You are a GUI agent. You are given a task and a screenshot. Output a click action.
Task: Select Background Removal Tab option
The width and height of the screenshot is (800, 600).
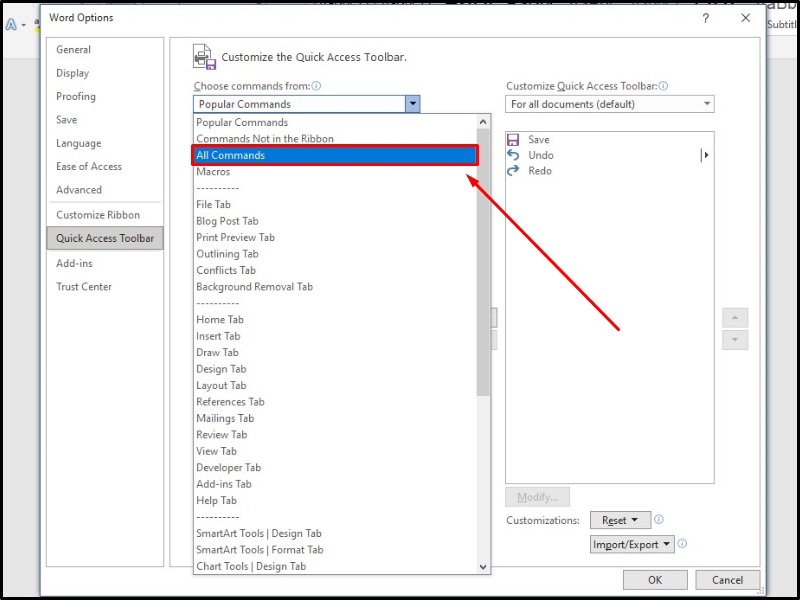pyautogui.click(x=335, y=287)
